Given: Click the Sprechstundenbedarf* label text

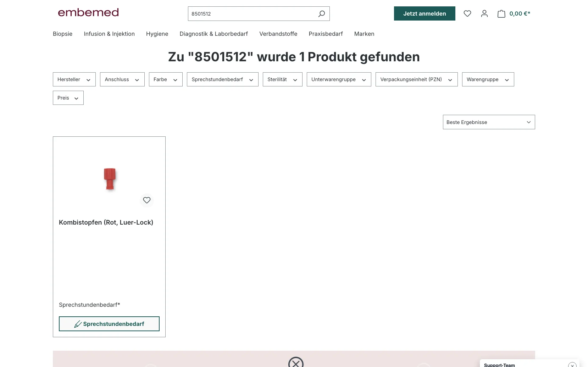Looking at the screenshot, I should click(x=89, y=305).
